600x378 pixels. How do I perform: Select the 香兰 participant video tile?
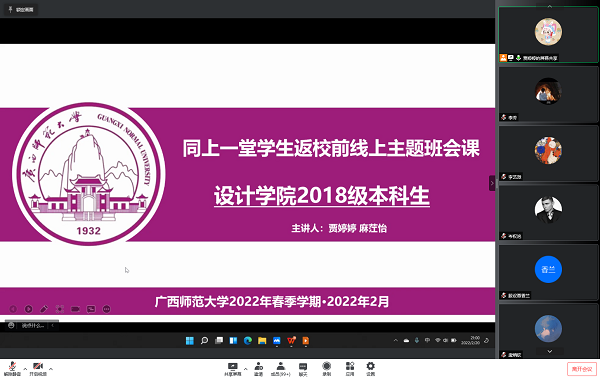tap(548, 272)
